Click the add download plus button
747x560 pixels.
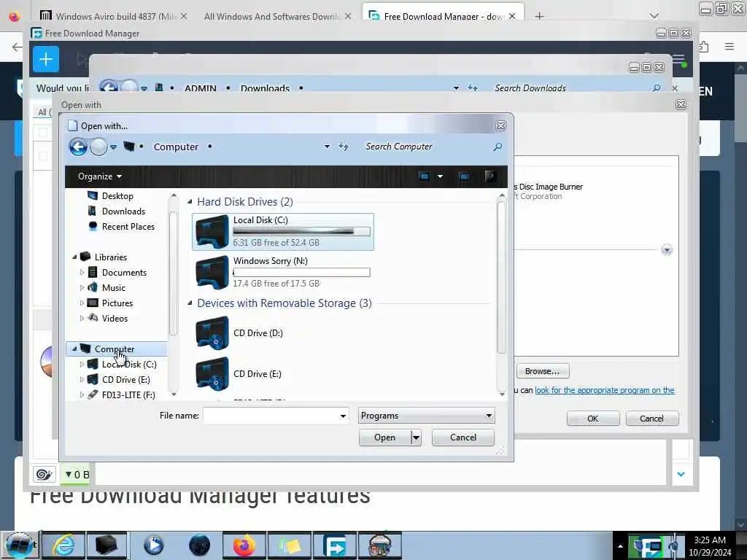46,59
